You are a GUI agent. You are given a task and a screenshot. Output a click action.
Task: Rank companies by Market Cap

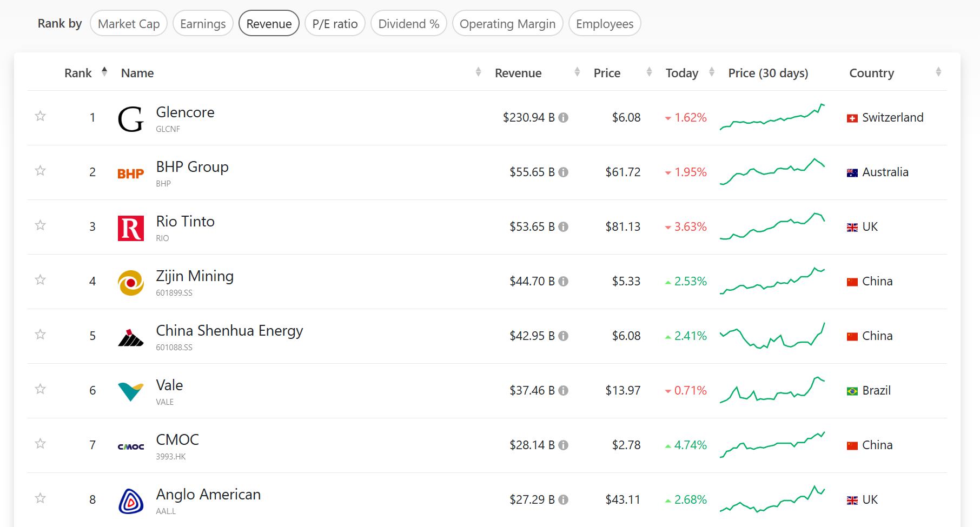click(x=129, y=24)
